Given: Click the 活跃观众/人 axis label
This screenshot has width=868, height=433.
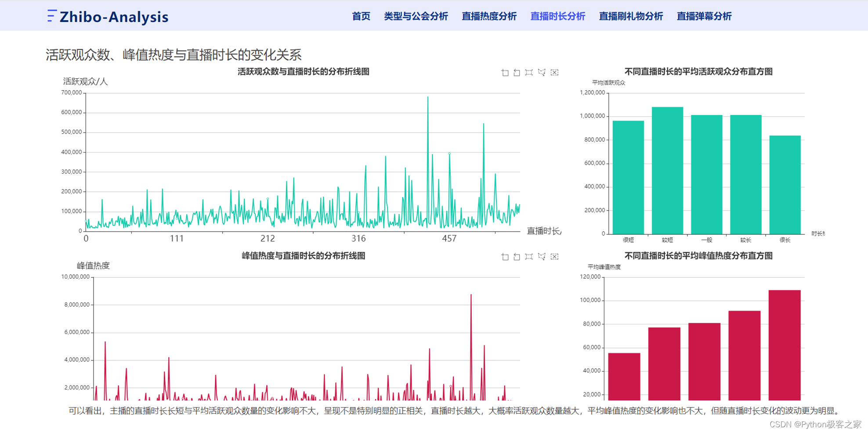Looking at the screenshot, I should click(85, 81).
